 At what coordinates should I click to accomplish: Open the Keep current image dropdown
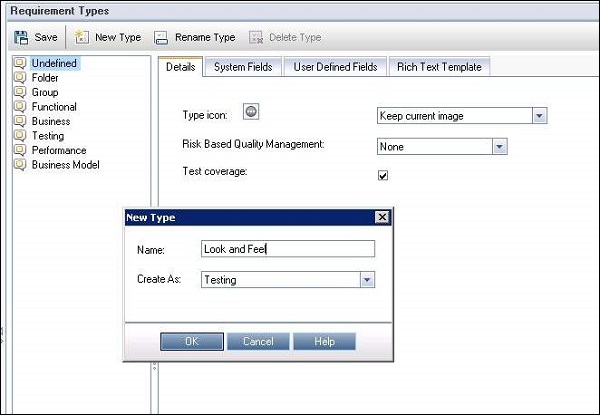(539, 116)
